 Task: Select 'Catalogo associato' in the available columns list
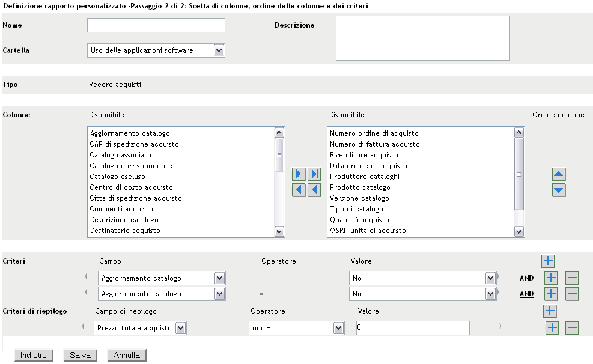(x=117, y=155)
